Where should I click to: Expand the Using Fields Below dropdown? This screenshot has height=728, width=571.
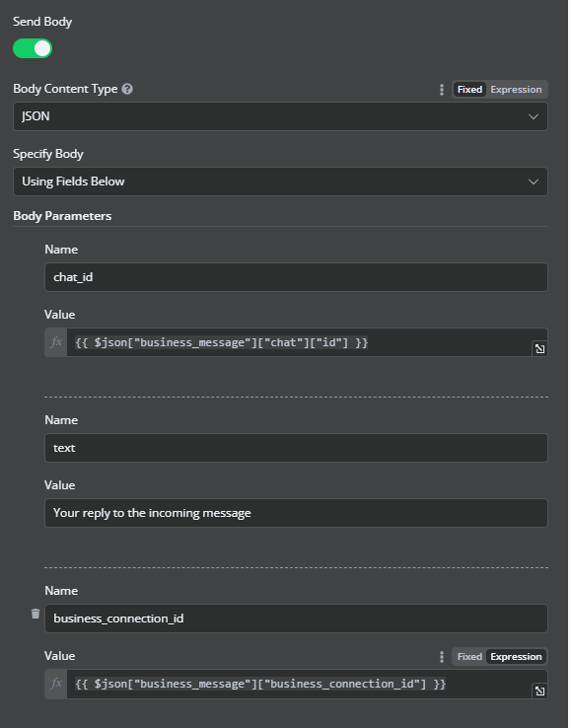280,182
